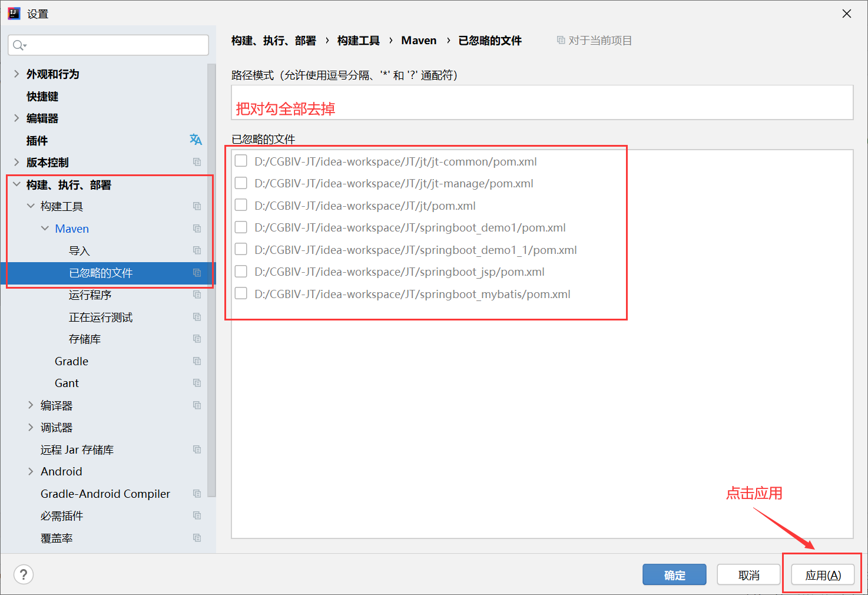The width and height of the screenshot is (868, 595).
Task: Expand the 版本控制 section
Action: click(16, 162)
